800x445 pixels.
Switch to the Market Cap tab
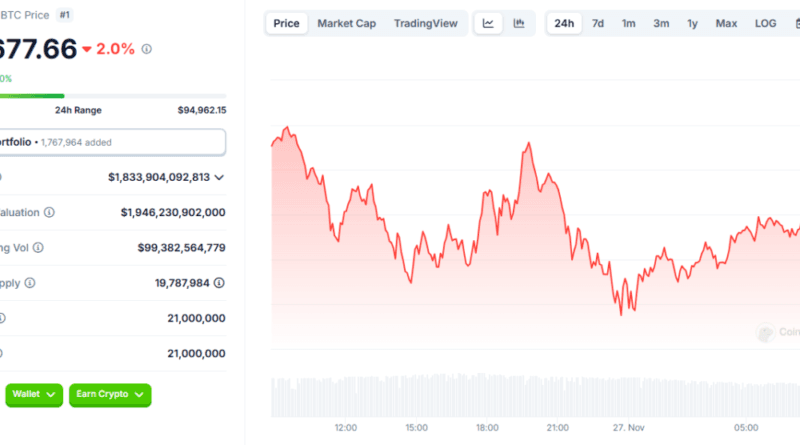pyautogui.click(x=346, y=23)
